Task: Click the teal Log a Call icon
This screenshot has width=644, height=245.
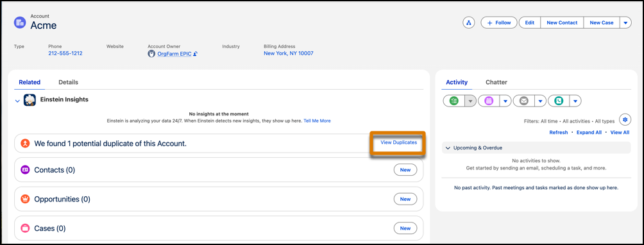Action: (x=558, y=101)
